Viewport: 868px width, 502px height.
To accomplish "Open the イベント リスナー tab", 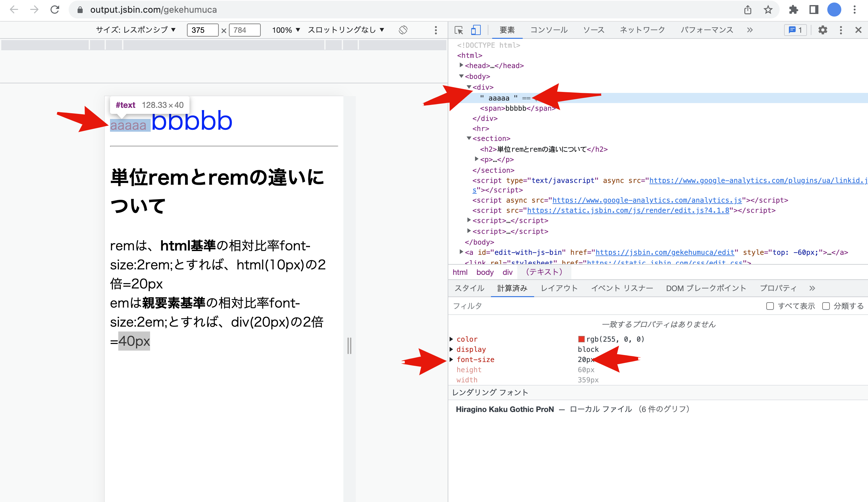I will pos(622,288).
